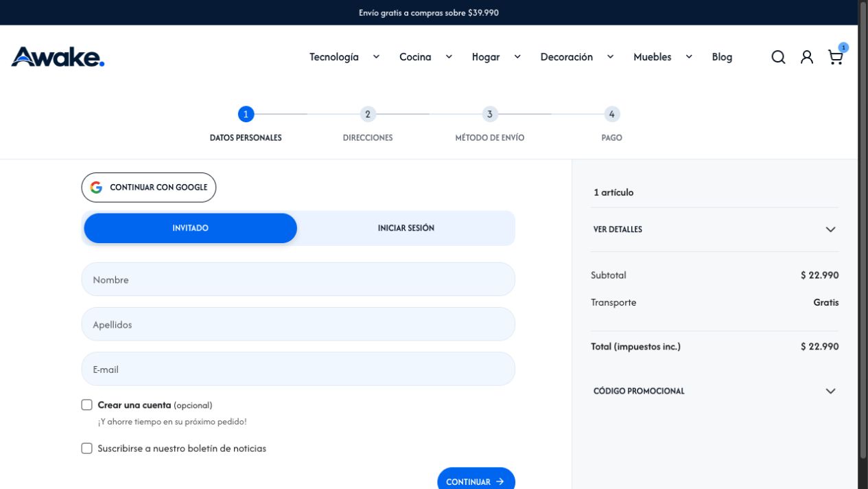The height and width of the screenshot is (489, 868).
Task: Go to step 3 circle
Action: (489, 114)
